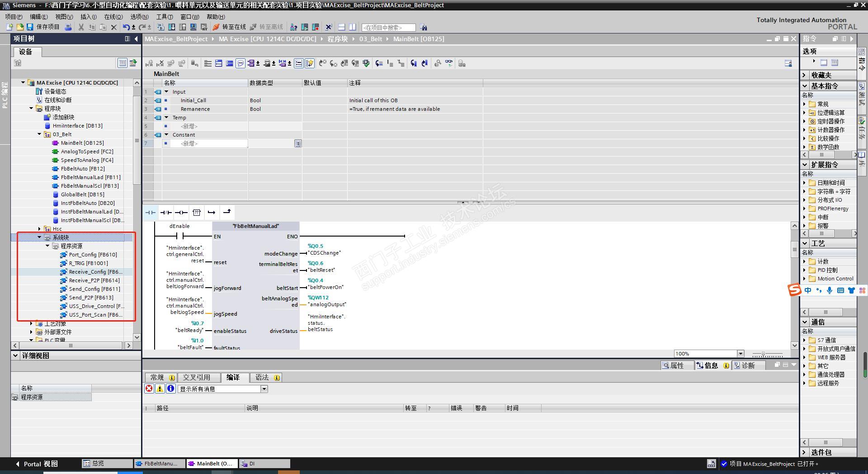
Task: Open the 诊断 inspector tab
Action: tap(748, 365)
